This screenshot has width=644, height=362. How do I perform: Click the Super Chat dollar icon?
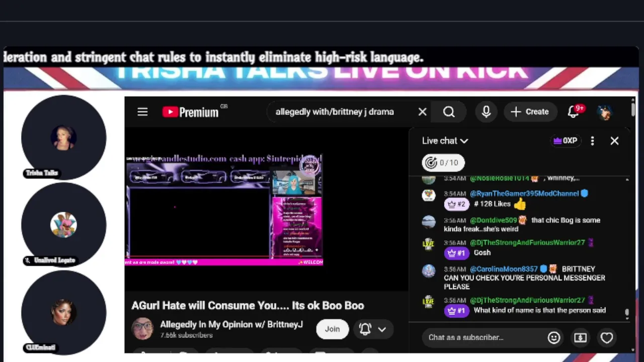(x=580, y=337)
